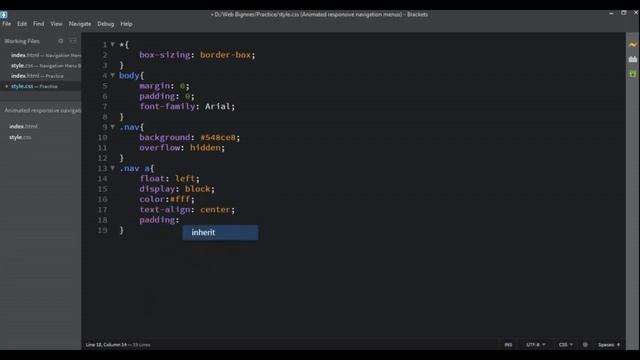Click the overflow property on line 11
640x360 pixels.
point(160,148)
